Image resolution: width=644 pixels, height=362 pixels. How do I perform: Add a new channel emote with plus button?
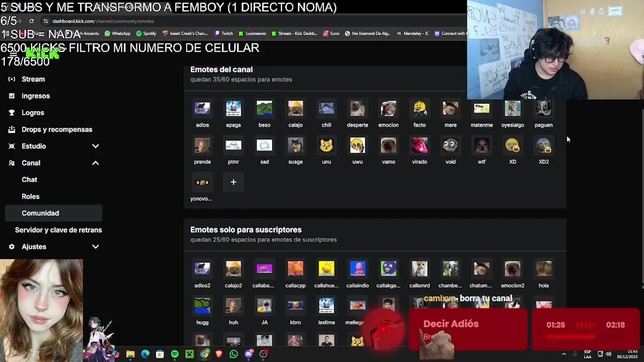[x=233, y=182]
